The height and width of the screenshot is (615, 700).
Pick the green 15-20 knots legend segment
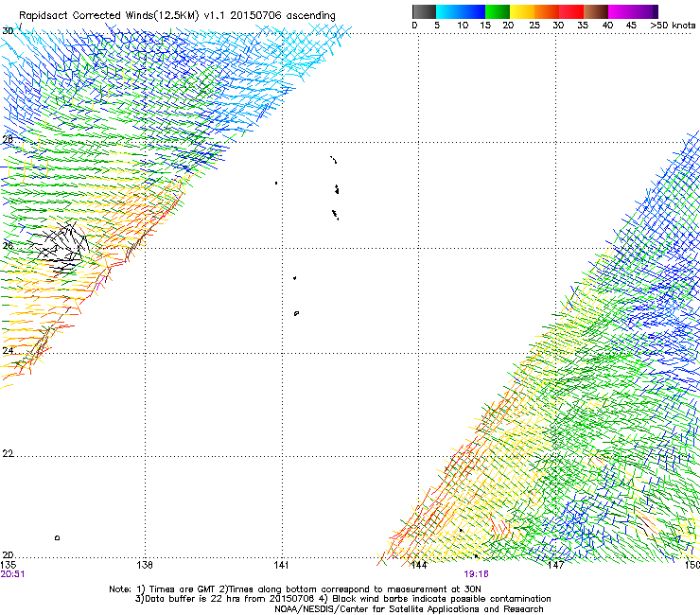pos(498,11)
